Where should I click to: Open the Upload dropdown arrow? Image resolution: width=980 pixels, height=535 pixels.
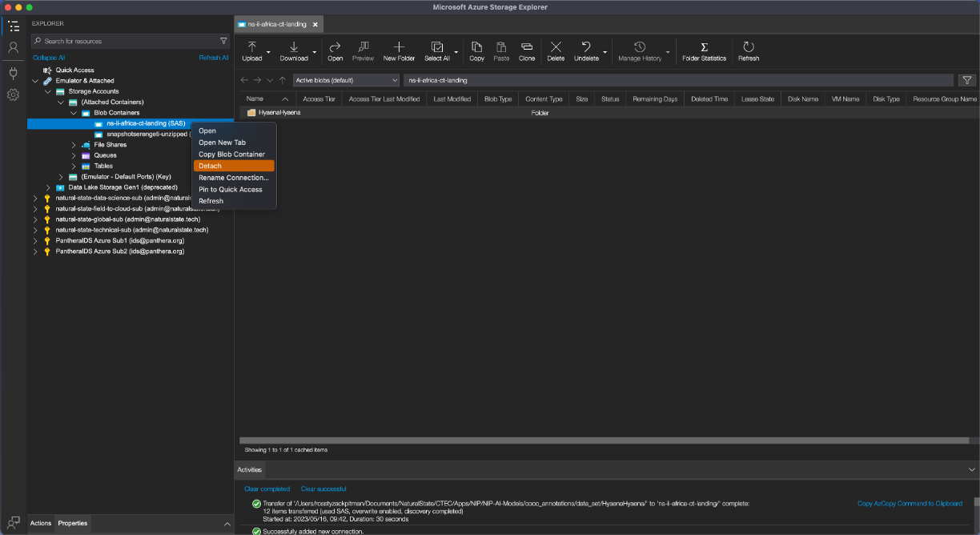point(268,52)
